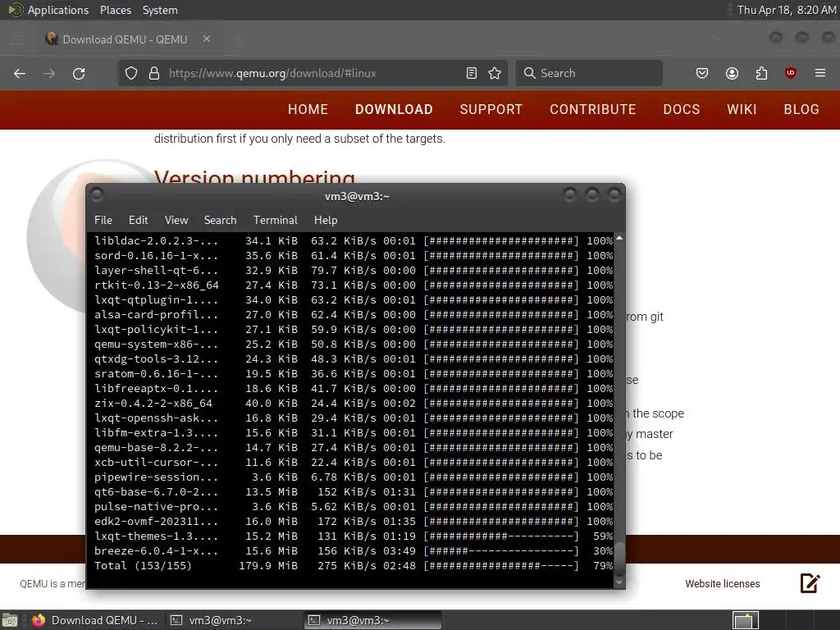Go back with the browser back arrow
This screenshot has height=630, width=840.
[x=20, y=73]
